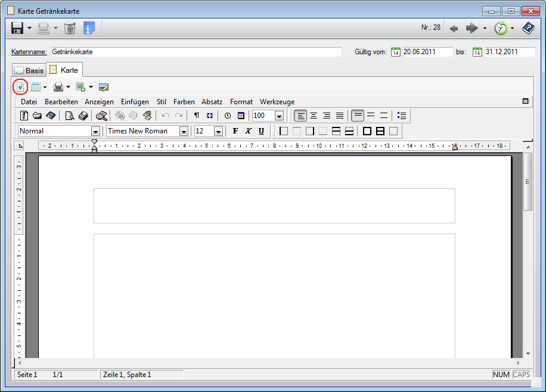Click the trash can delete icon

click(70, 28)
